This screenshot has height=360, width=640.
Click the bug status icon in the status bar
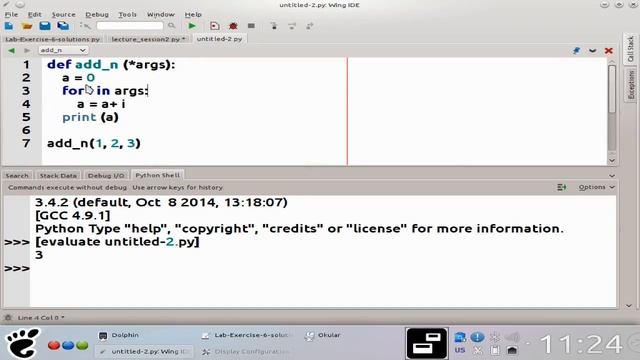tap(8, 318)
